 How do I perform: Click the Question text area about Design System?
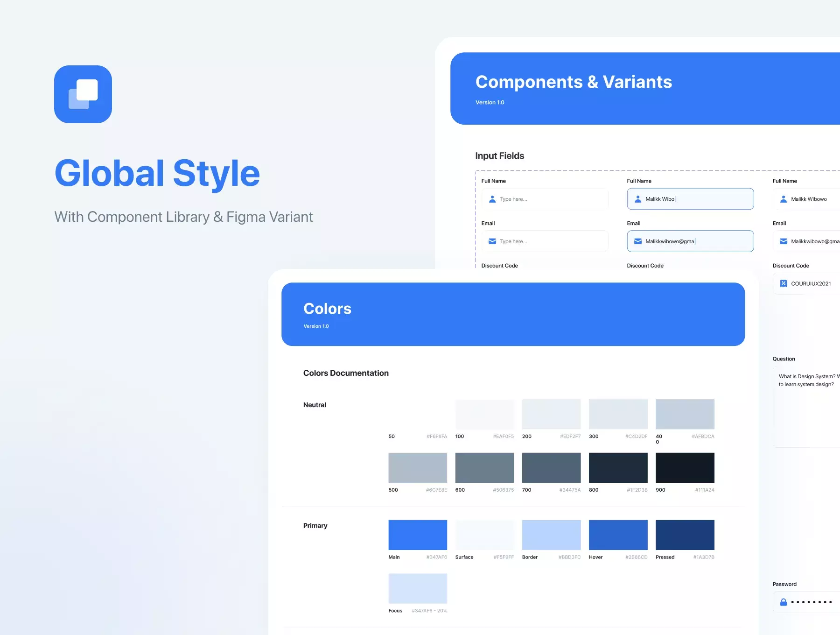click(x=807, y=407)
